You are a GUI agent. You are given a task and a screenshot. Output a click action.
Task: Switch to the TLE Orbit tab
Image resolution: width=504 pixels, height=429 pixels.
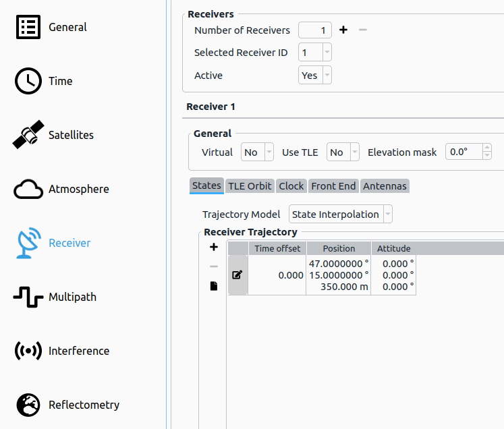point(250,186)
